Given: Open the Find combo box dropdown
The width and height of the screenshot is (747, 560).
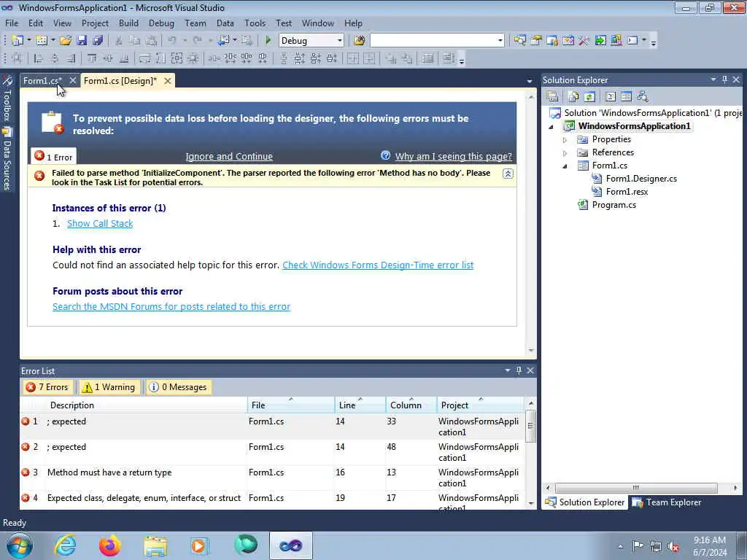Looking at the screenshot, I should 500,41.
